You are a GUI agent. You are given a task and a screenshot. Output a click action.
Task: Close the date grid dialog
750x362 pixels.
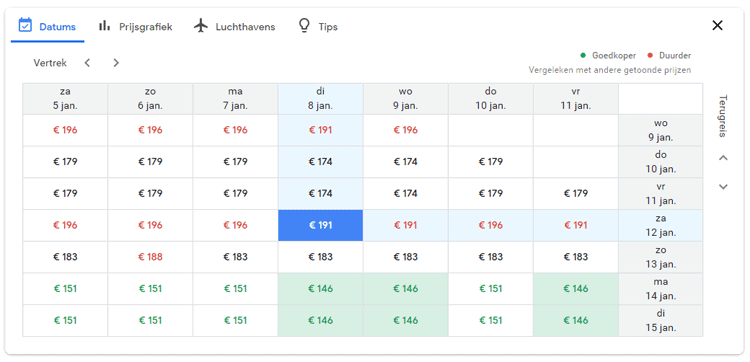click(717, 25)
